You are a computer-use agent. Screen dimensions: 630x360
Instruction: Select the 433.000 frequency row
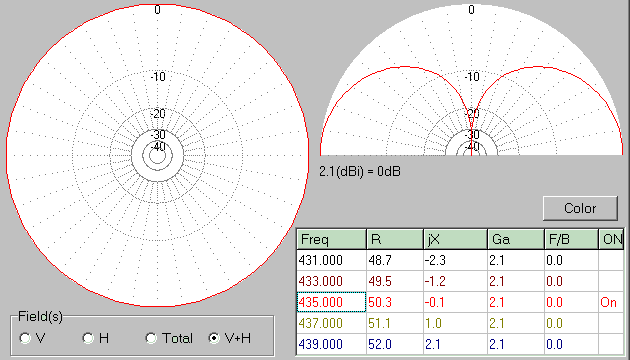point(460,281)
